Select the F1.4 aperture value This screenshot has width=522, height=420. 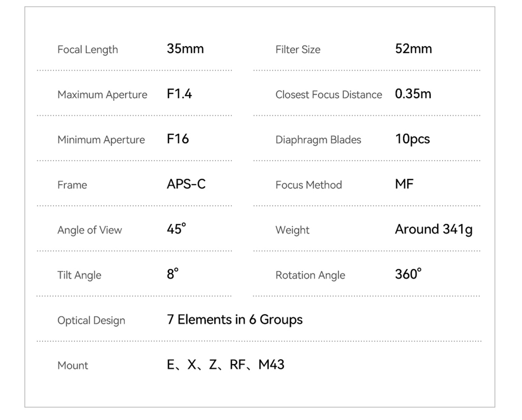pyautogui.click(x=179, y=94)
